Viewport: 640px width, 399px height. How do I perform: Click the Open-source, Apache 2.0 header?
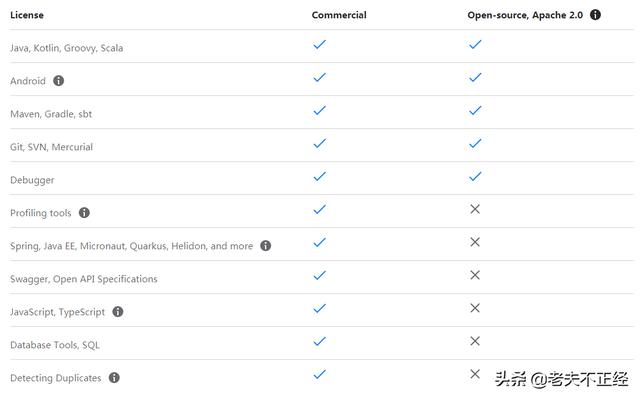[525, 15]
